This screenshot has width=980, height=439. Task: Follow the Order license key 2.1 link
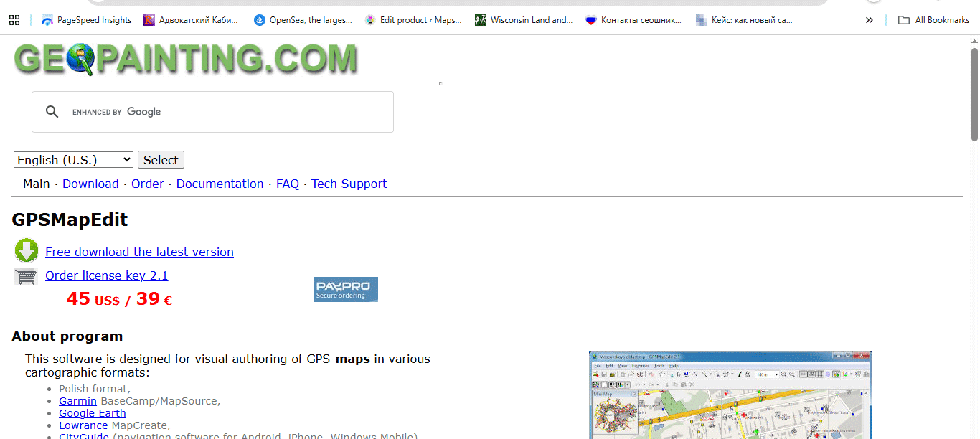[x=106, y=275]
